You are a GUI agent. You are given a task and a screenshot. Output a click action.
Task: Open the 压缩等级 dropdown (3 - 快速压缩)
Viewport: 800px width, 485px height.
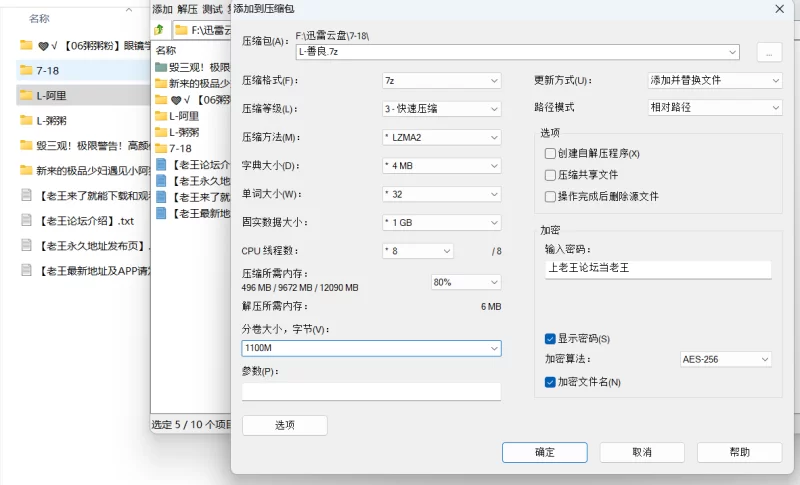442,109
